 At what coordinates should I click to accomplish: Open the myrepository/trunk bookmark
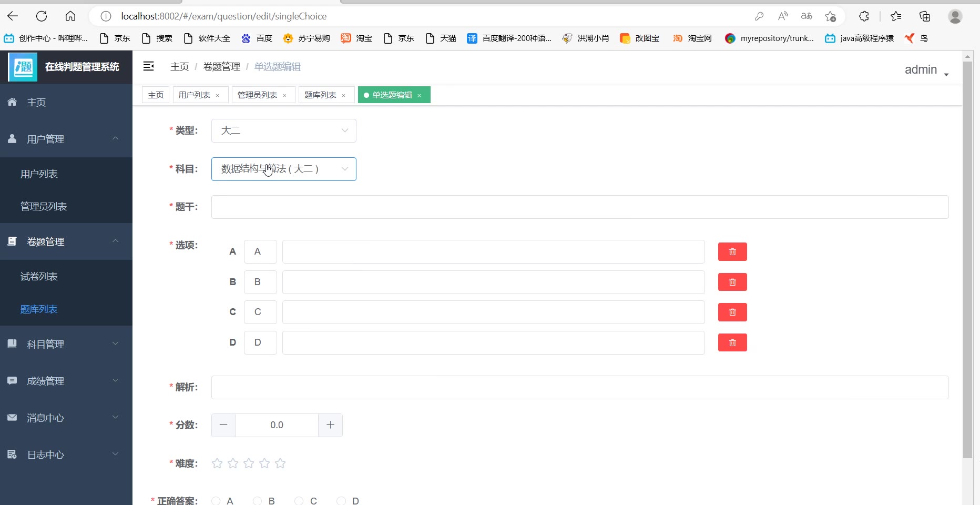click(769, 38)
